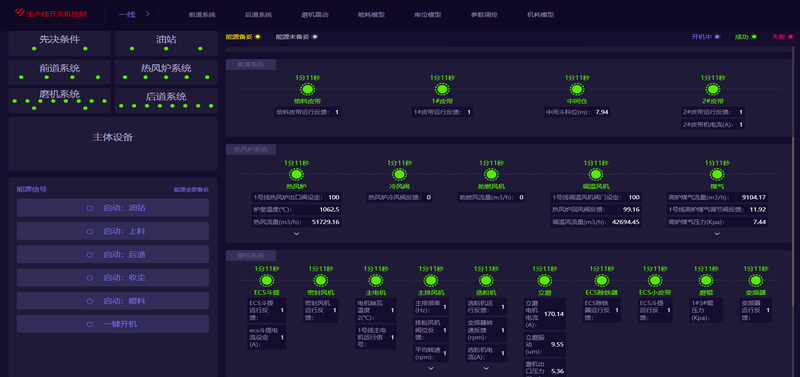Click the 炉膛温度 value 1062.5
The image size is (800, 377).
pyautogui.click(x=330, y=210)
